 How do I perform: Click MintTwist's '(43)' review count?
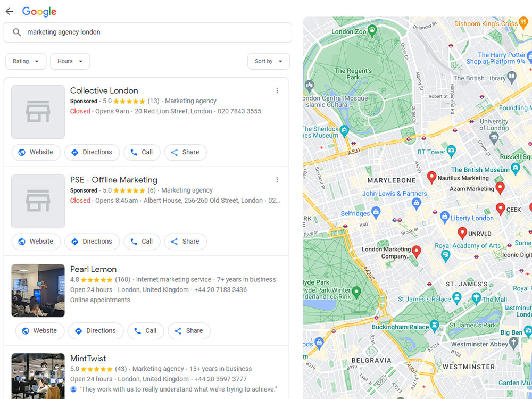point(121,369)
